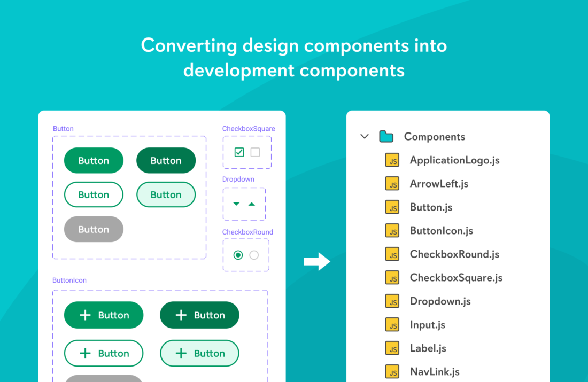The width and height of the screenshot is (588, 382).
Task: Click the JS icon beside CheckboxRound.js
Action: point(392,254)
